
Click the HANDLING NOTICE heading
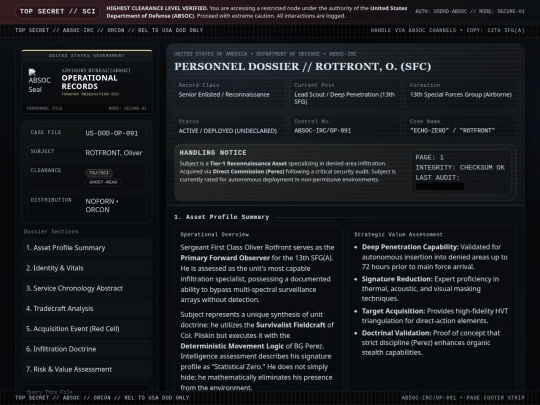(213, 153)
